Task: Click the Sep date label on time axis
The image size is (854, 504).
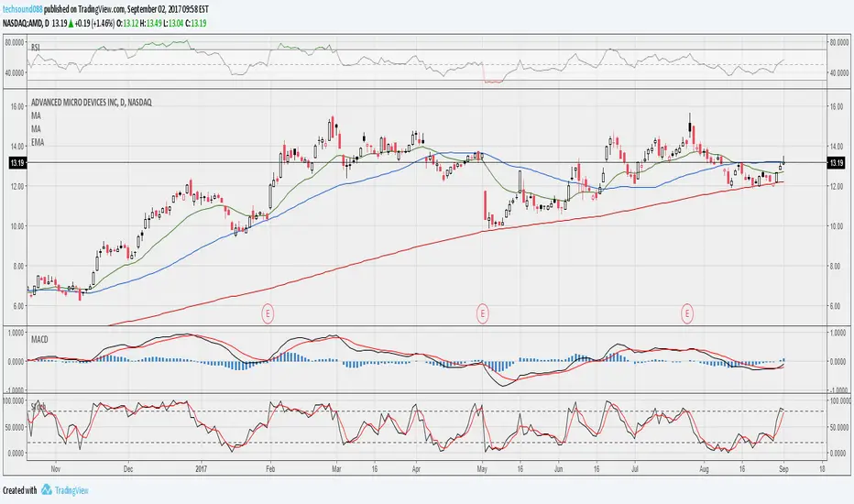Action: [x=783, y=468]
